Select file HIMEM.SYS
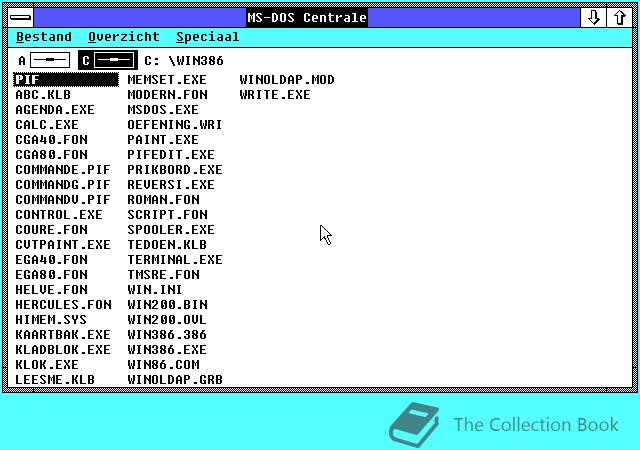Image resolution: width=640 pixels, height=450 pixels. (x=51, y=320)
